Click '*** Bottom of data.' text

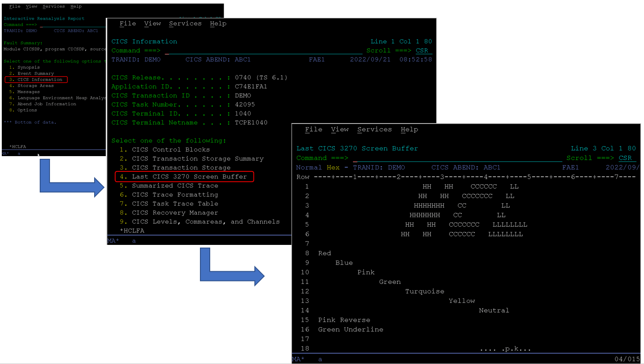click(x=30, y=122)
